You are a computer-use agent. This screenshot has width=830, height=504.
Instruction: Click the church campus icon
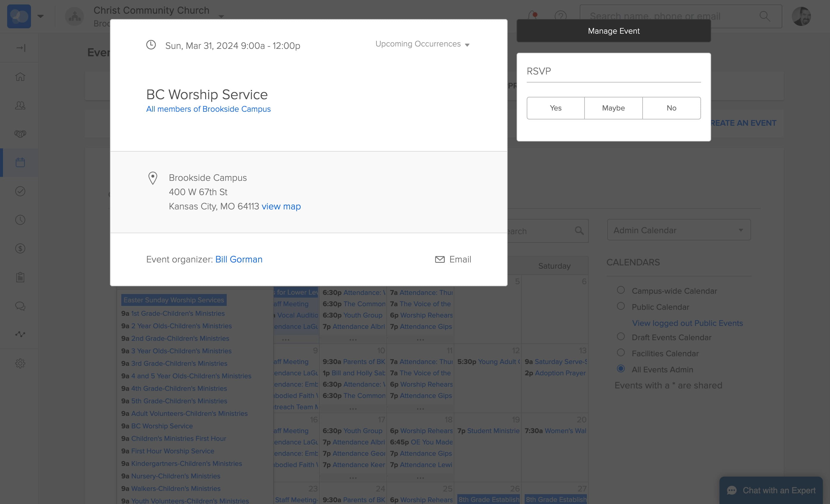click(74, 16)
